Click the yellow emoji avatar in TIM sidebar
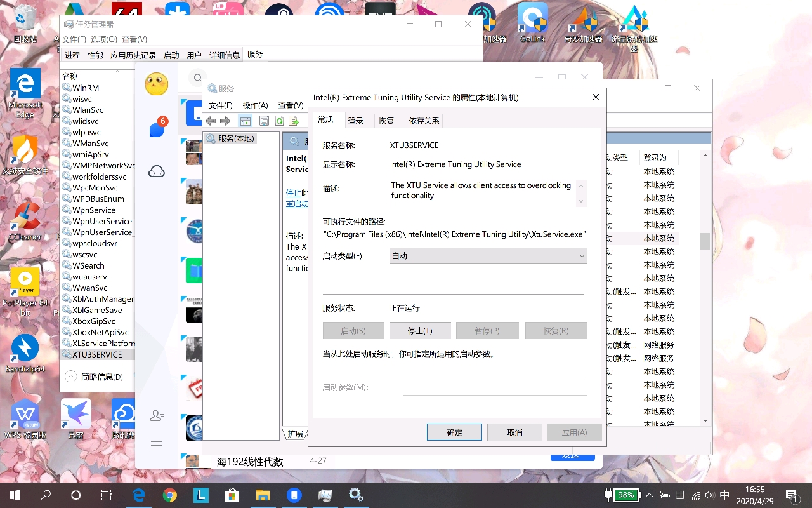 [x=157, y=84]
